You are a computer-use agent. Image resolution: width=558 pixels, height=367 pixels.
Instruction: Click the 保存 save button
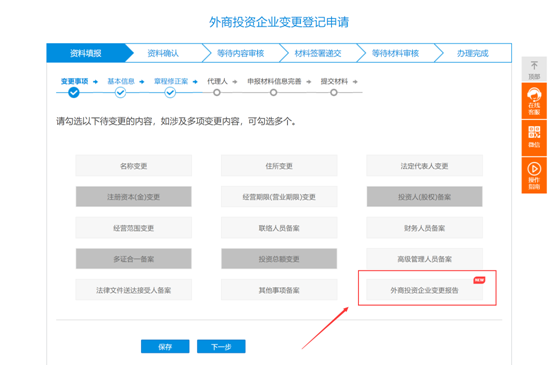tap(165, 346)
